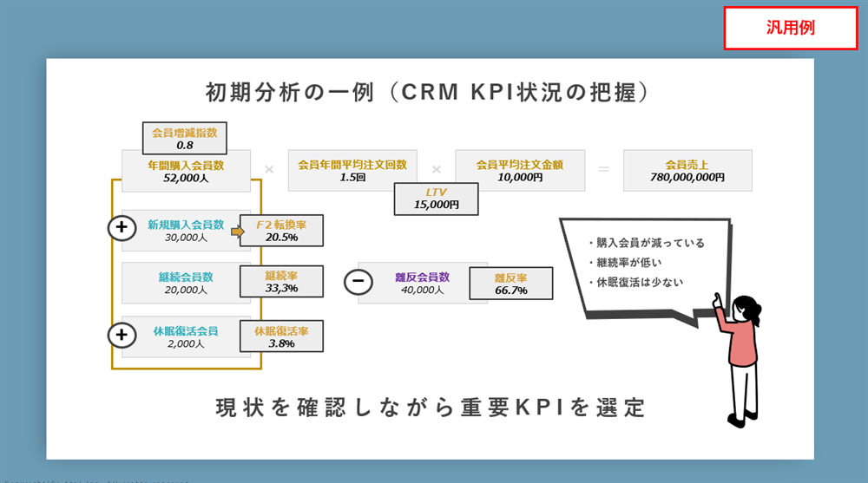Select the F2転換率 20.5% box

click(282, 231)
